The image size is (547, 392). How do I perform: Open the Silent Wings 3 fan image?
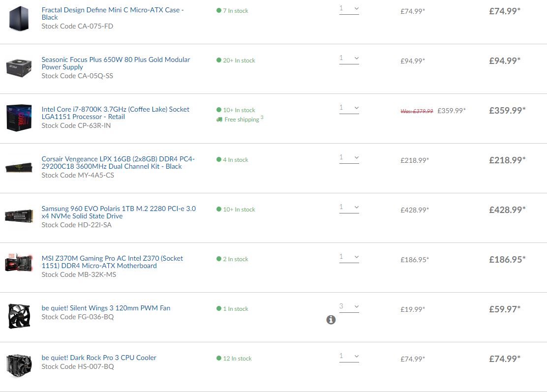tap(19, 316)
